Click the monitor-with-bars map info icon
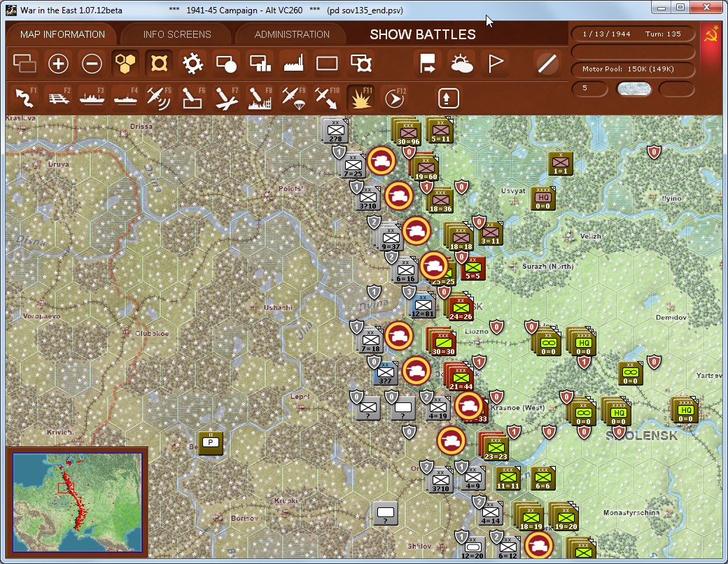Viewport: 728px width, 564px height. coord(260,64)
